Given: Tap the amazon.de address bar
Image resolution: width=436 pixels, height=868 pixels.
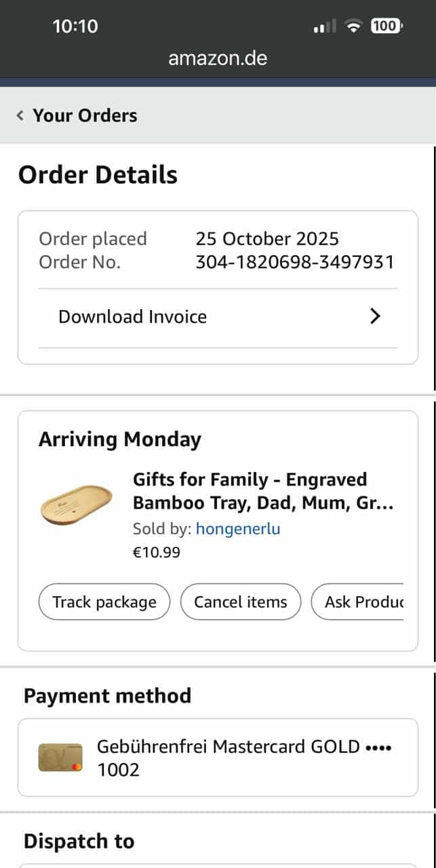Looking at the screenshot, I should click(218, 58).
